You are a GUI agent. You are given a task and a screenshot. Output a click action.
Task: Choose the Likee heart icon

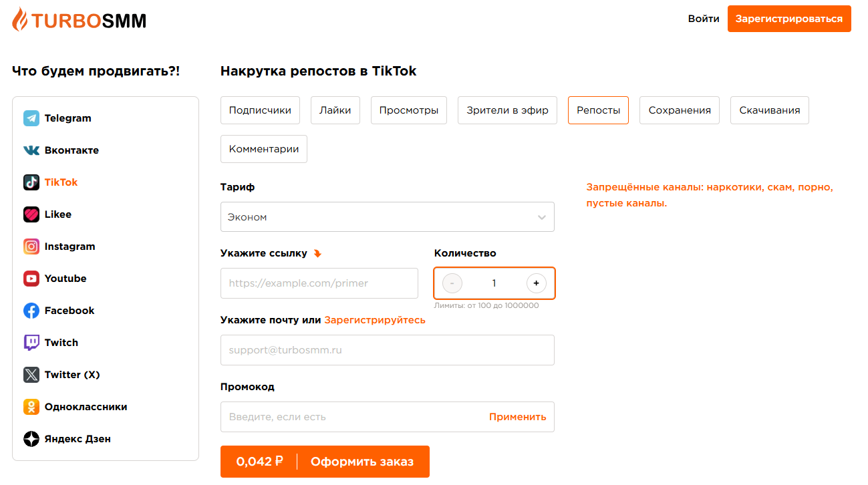[x=31, y=214]
